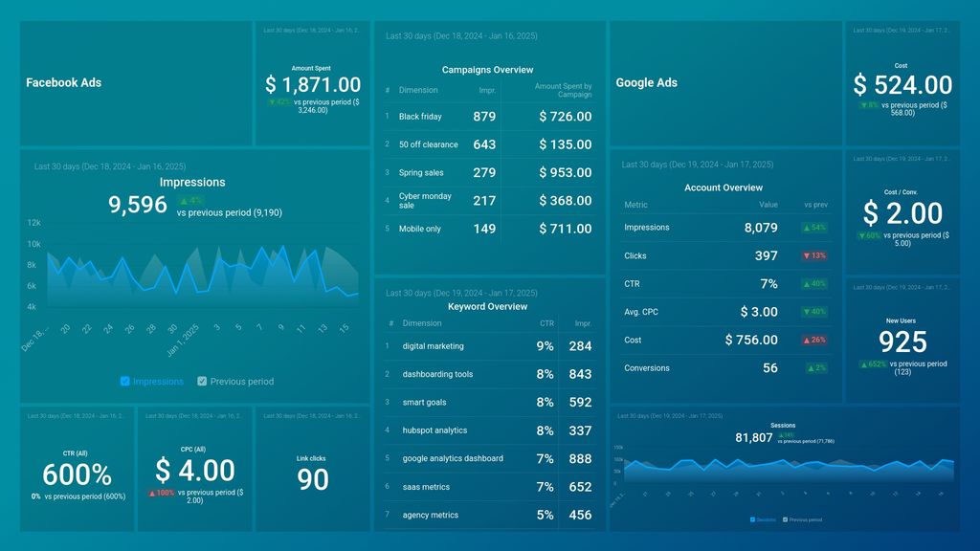The image size is (980, 551).
Task: Click the red 13% change badge for Clicks
Action: [x=814, y=255]
